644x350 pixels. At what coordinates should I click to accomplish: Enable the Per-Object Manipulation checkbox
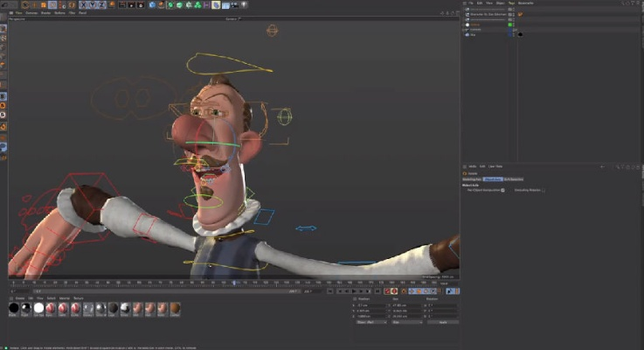[x=503, y=190]
